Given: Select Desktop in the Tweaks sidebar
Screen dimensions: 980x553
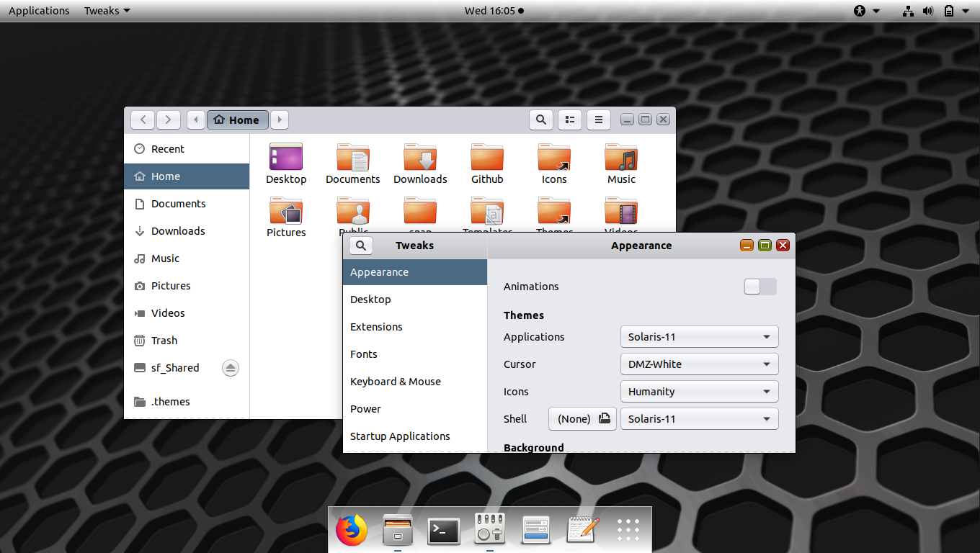Looking at the screenshot, I should point(370,300).
